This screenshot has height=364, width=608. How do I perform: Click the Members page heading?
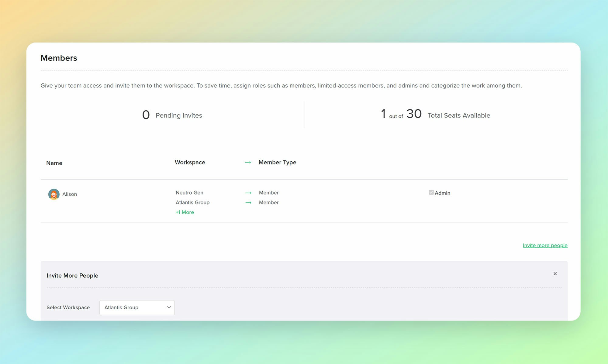tap(59, 58)
